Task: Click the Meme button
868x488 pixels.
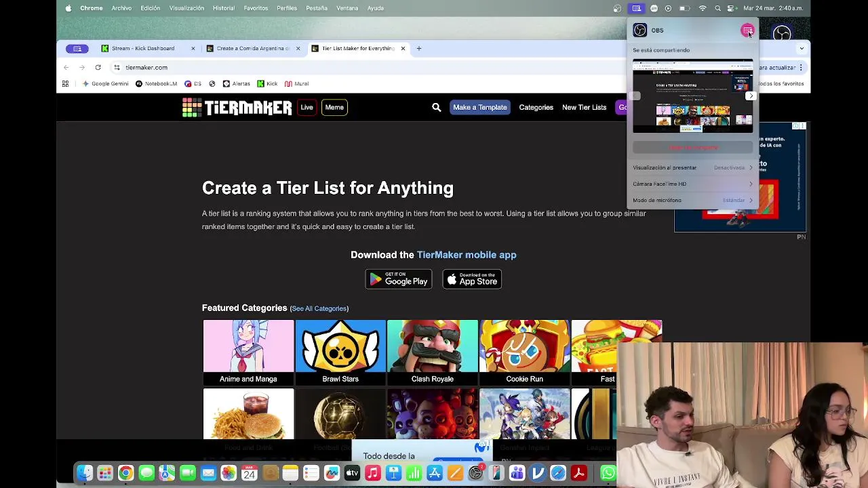Action: 334,107
